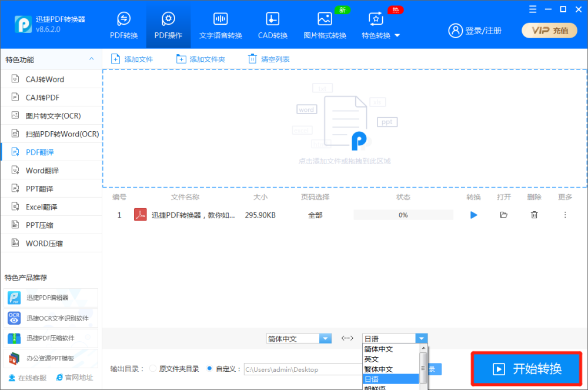Open output folder icon for row 1
This screenshot has height=390, width=588.
[x=504, y=215]
